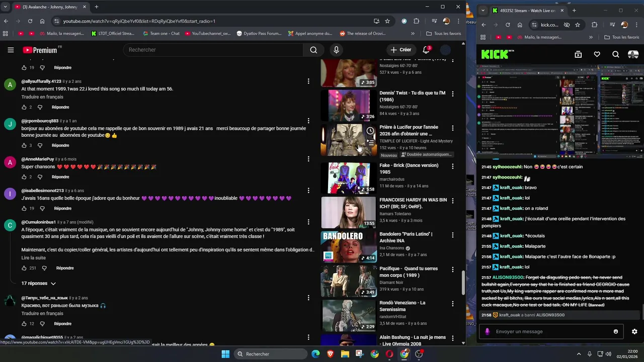644x362 pixels.
Task: Reload the YouTube page
Action: coord(30,21)
